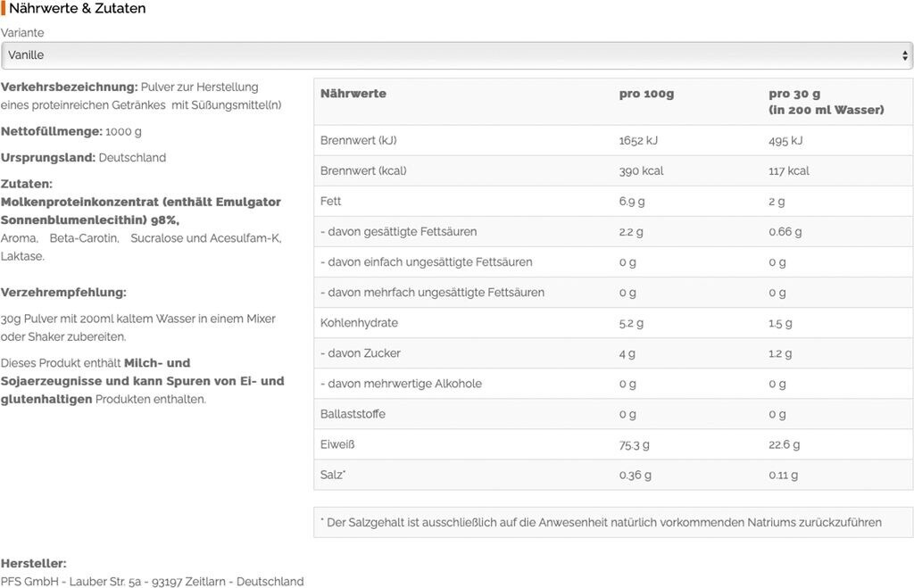Select the Nährwerte table column header

tap(353, 94)
